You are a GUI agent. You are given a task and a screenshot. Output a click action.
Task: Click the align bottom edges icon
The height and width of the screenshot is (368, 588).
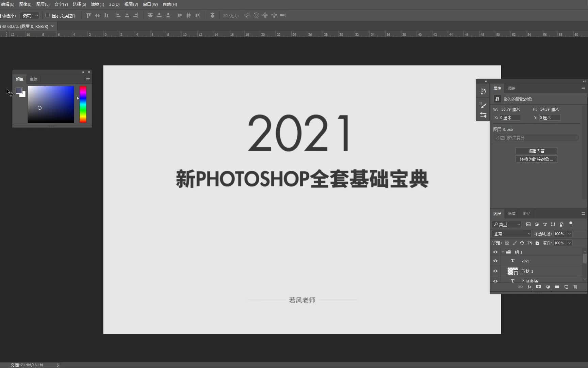pyautogui.click(x=107, y=15)
